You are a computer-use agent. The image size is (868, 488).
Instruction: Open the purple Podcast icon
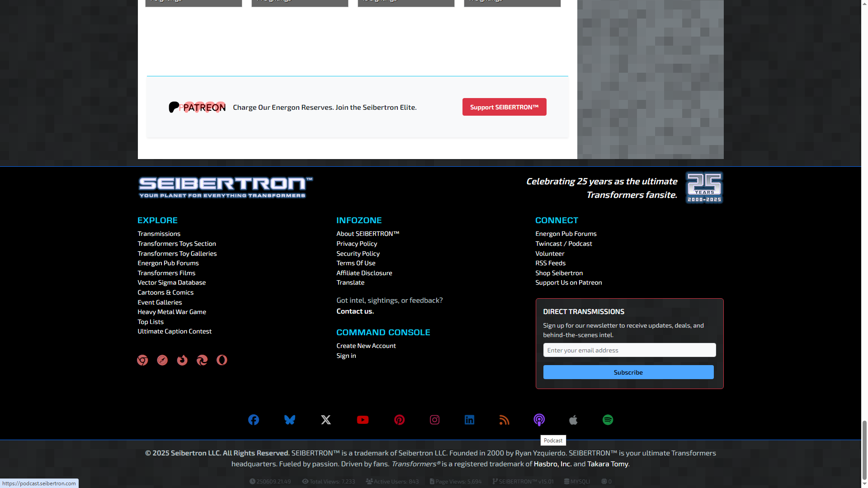pos(539,420)
